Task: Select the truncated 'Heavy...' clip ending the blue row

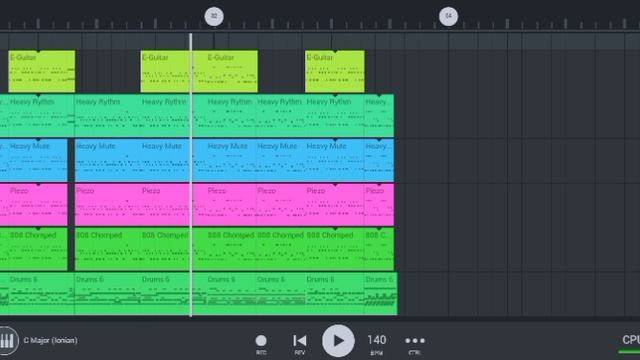Action: pyautogui.click(x=379, y=160)
